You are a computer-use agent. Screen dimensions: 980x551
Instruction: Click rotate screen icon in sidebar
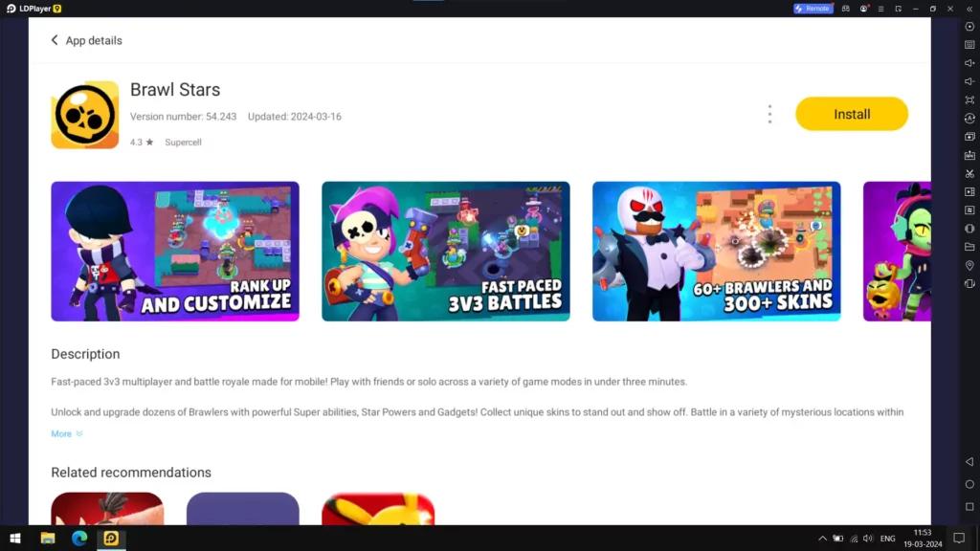coord(969,283)
